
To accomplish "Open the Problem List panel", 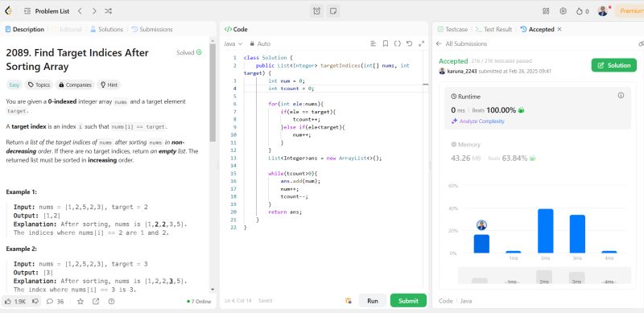I will coord(47,11).
